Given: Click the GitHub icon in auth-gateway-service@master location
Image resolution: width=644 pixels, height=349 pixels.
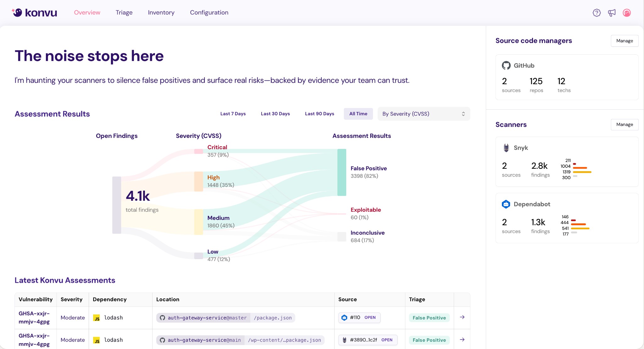Looking at the screenshot, I should tap(162, 318).
